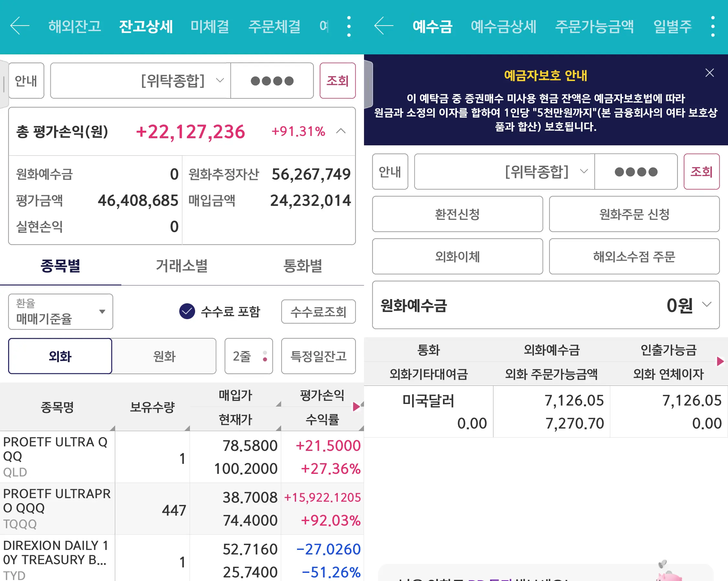Image resolution: width=728 pixels, height=581 pixels.
Task: Tap password field on right screen
Action: (636, 172)
